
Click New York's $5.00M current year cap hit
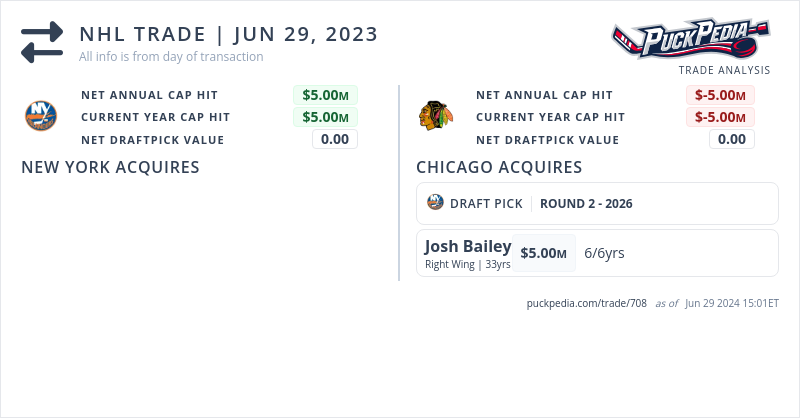coord(325,117)
